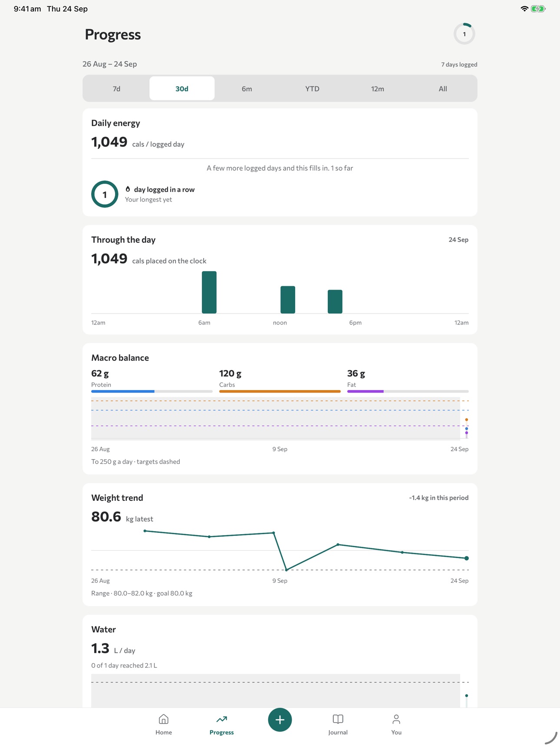Tap the orange carbs dot on macro chart
560x747 pixels.
pos(467,420)
